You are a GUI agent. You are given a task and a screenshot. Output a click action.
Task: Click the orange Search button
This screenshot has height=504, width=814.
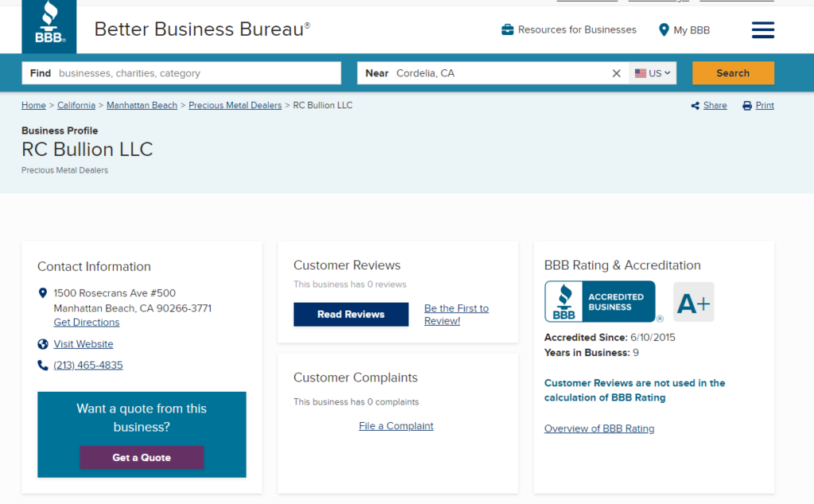[x=733, y=73]
